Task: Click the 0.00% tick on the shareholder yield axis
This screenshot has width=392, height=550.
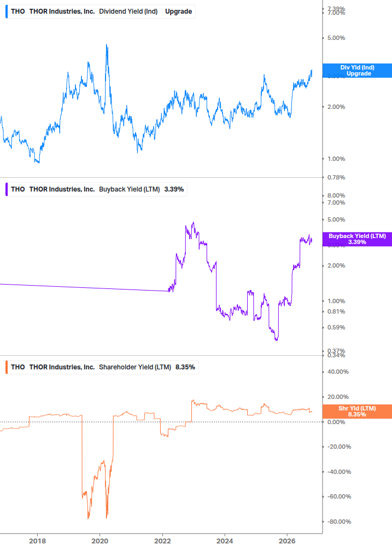Action: [x=336, y=422]
